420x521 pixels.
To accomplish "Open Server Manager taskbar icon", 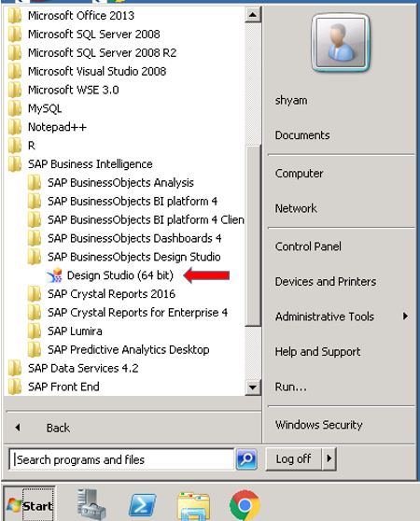I will 91,504.
